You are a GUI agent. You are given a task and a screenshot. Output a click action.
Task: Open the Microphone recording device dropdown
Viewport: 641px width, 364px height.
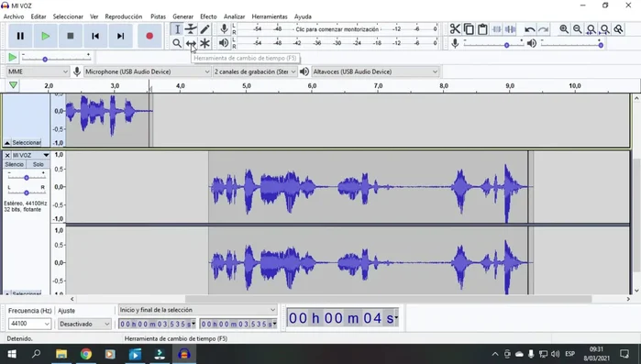tap(147, 72)
